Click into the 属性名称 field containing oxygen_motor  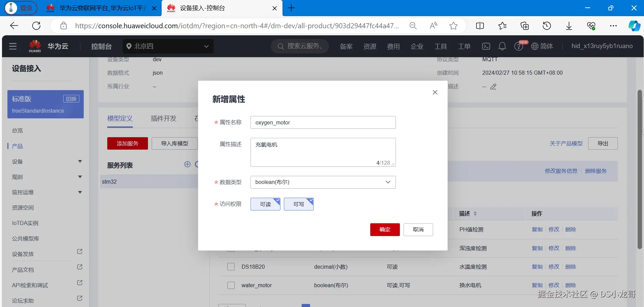[x=323, y=122]
